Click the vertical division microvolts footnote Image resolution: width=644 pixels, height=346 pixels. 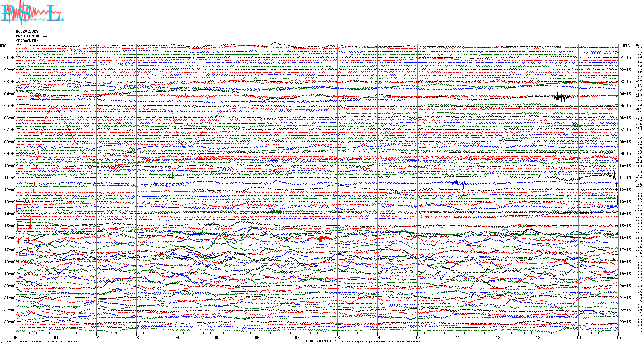(x=42, y=342)
